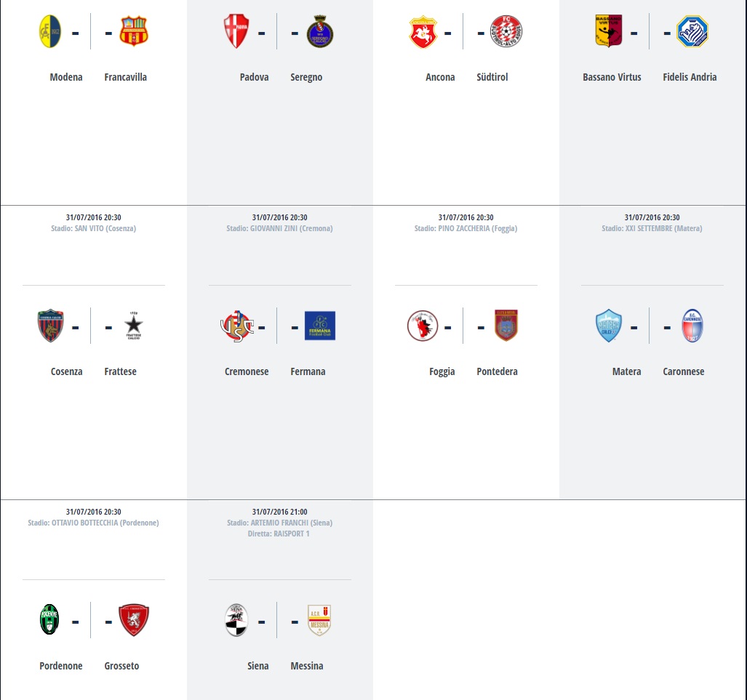The width and height of the screenshot is (747, 700).
Task: Select the Südtirol club badge
Action: click(x=506, y=31)
